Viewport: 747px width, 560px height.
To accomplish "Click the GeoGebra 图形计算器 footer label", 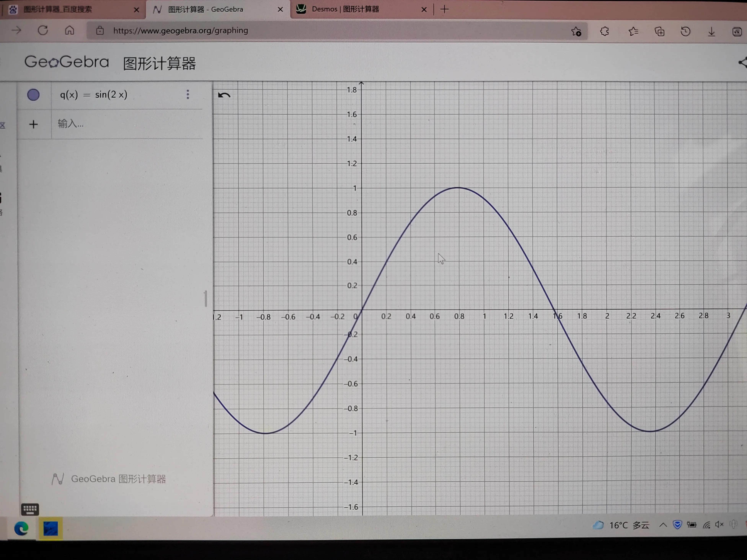I will click(109, 479).
